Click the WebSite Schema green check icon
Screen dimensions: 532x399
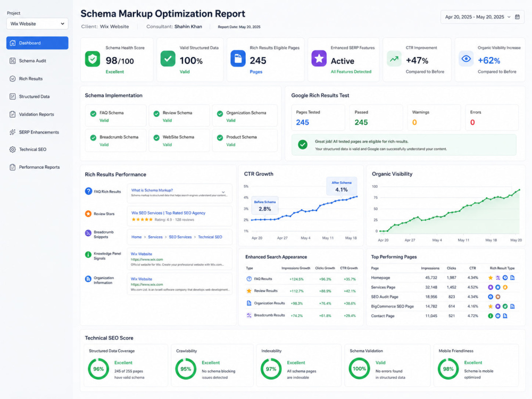tap(156, 138)
